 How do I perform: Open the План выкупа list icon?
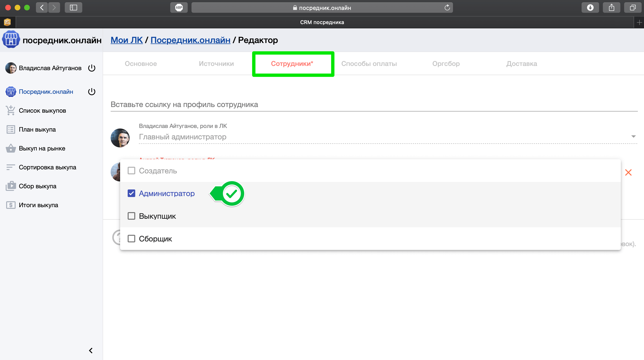10,129
